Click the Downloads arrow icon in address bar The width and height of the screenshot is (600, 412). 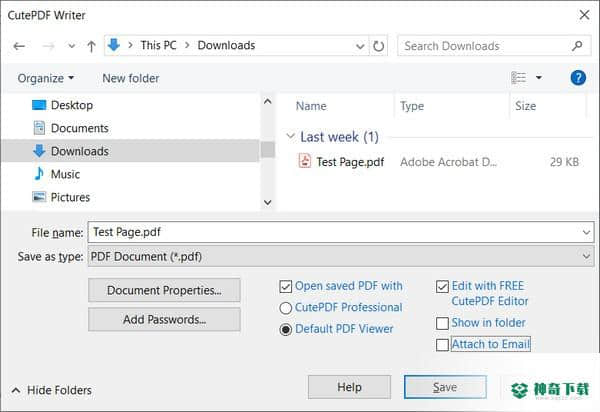[114, 45]
